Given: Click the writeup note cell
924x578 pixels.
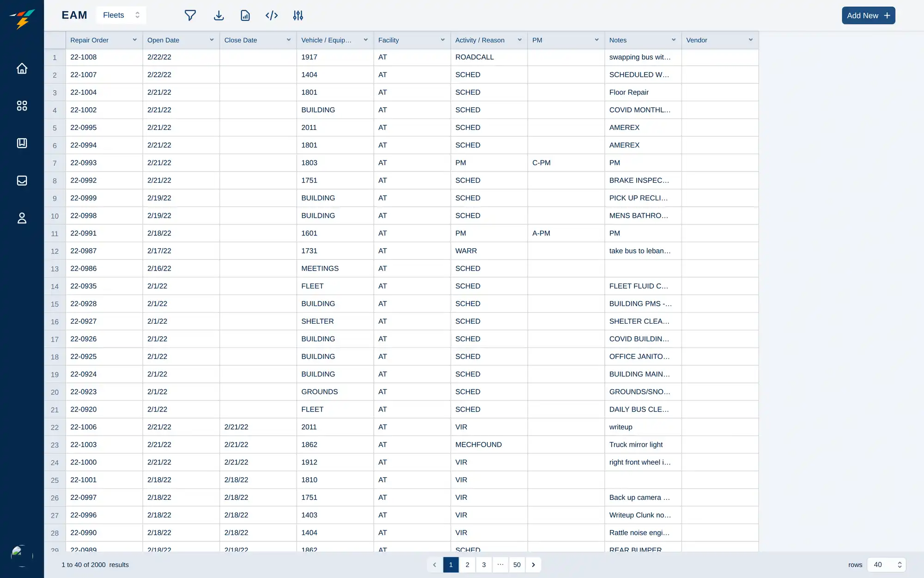Looking at the screenshot, I should (x=643, y=427).
